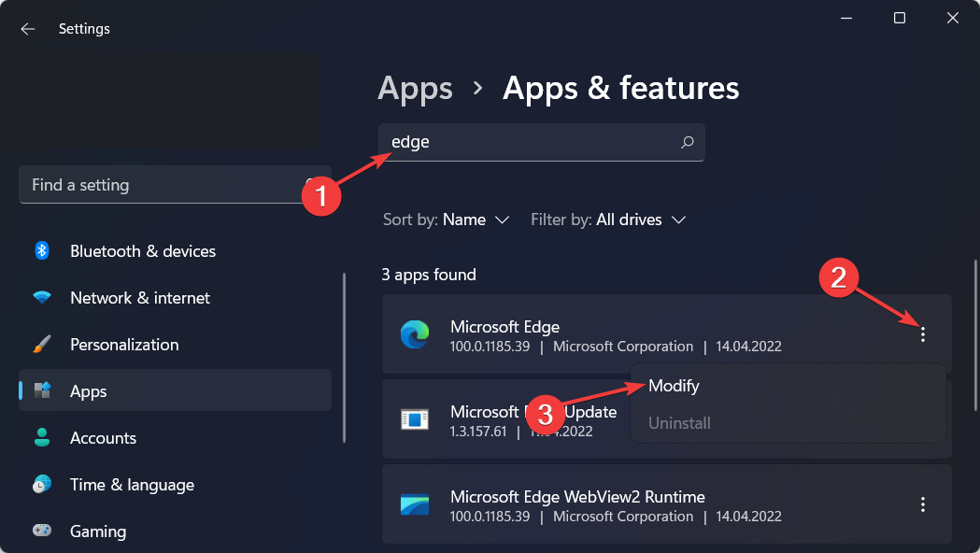Switch to Time & language settings

pos(175,484)
